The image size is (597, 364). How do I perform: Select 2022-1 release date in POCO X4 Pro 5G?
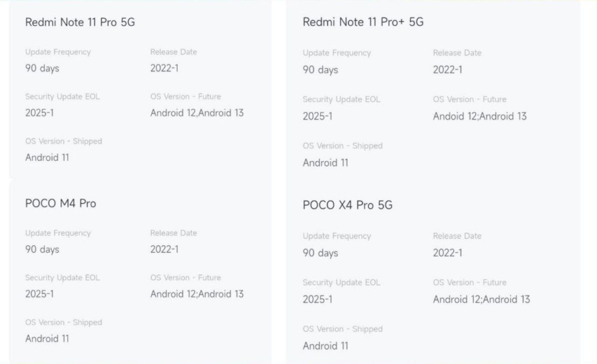[447, 253]
